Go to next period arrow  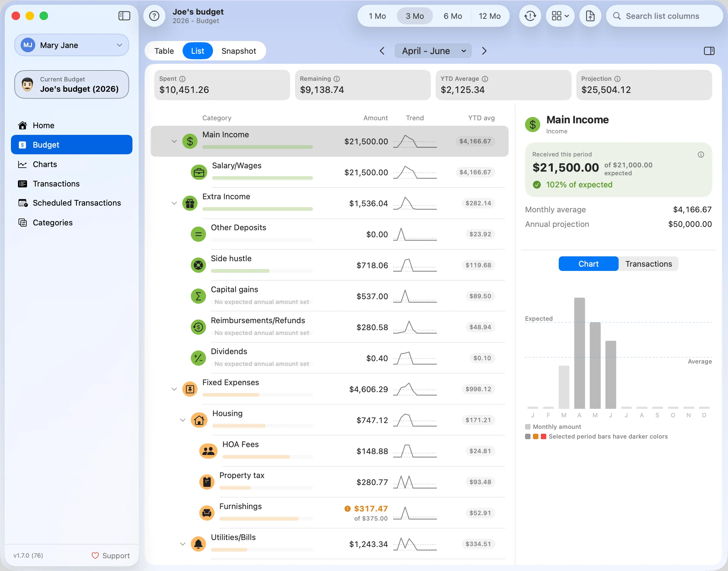(x=484, y=51)
